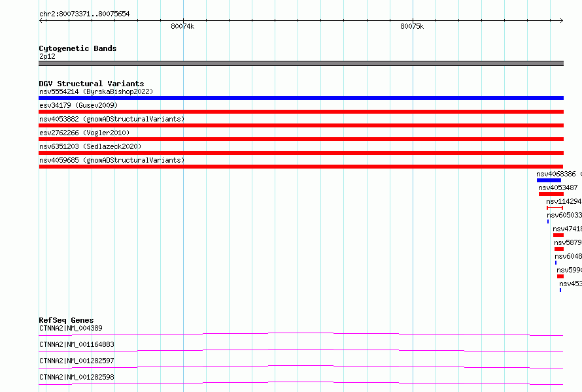This screenshot has width=582, height=392.
Task: Click the short red nsv4053487 bar
Action: pyautogui.click(x=551, y=194)
